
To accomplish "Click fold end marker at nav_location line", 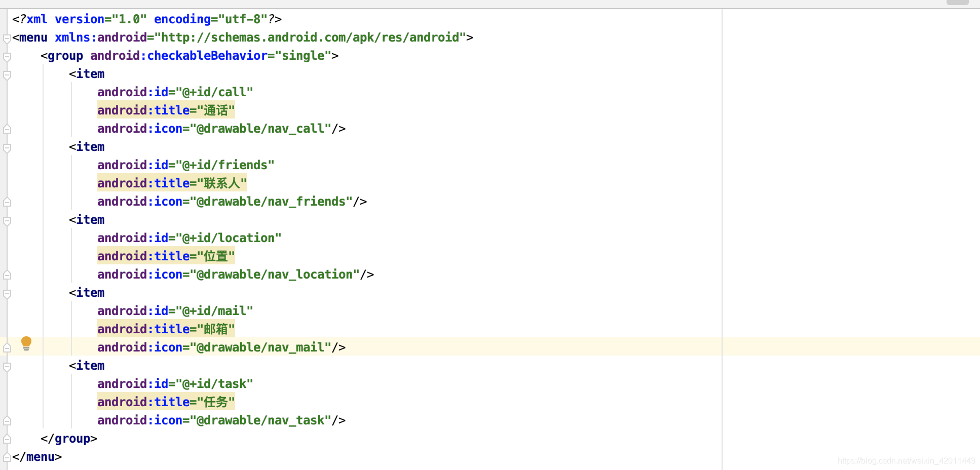I will (x=7, y=275).
